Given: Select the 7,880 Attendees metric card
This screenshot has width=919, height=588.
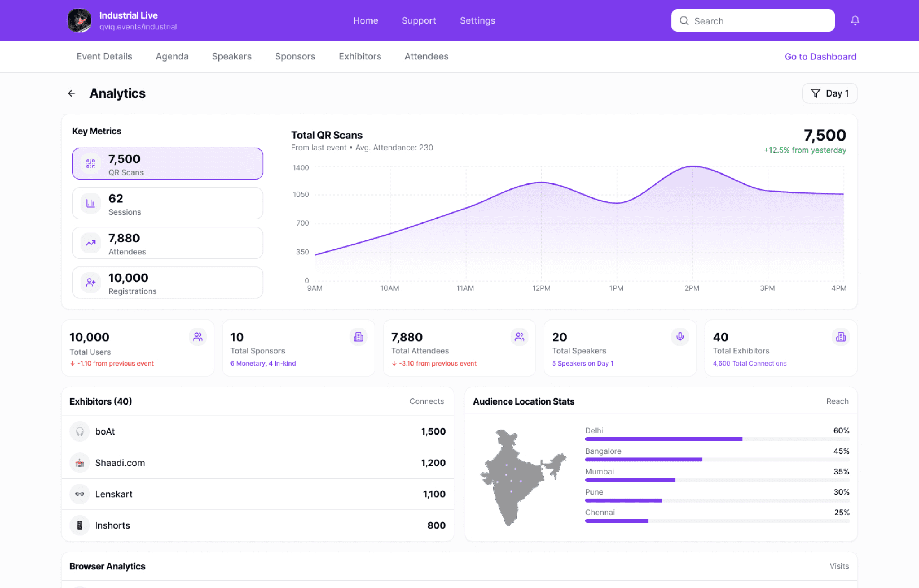Looking at the screenshot, I should pos(167,243).
